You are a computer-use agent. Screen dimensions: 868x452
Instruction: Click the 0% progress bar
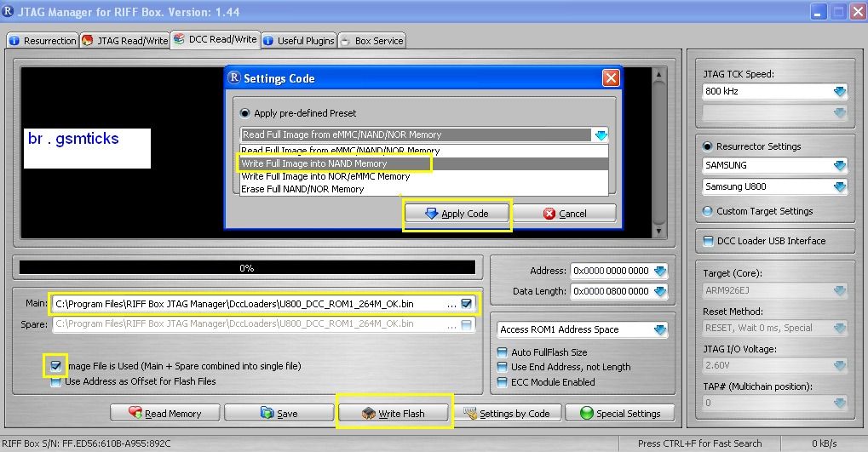[x=247, y=268]
